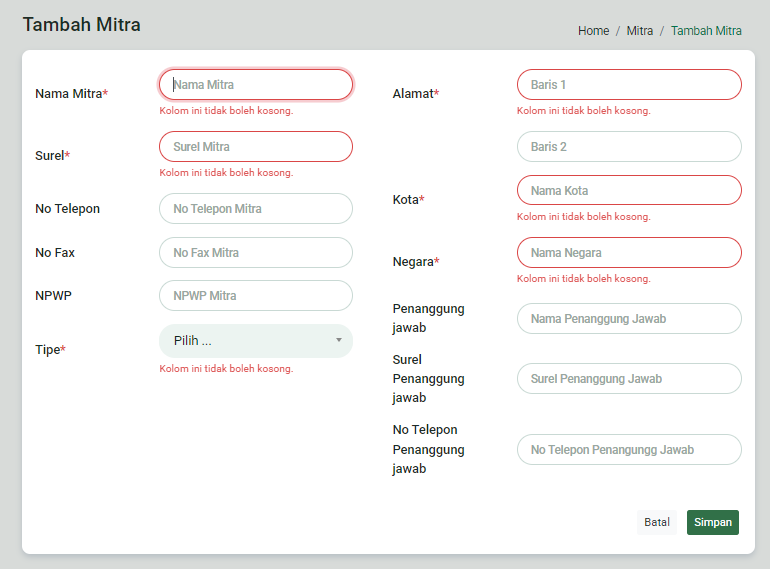Focus the No Telepon Penanggung Jawab field
The image size is (770, 569).
(x=629, y=450)
